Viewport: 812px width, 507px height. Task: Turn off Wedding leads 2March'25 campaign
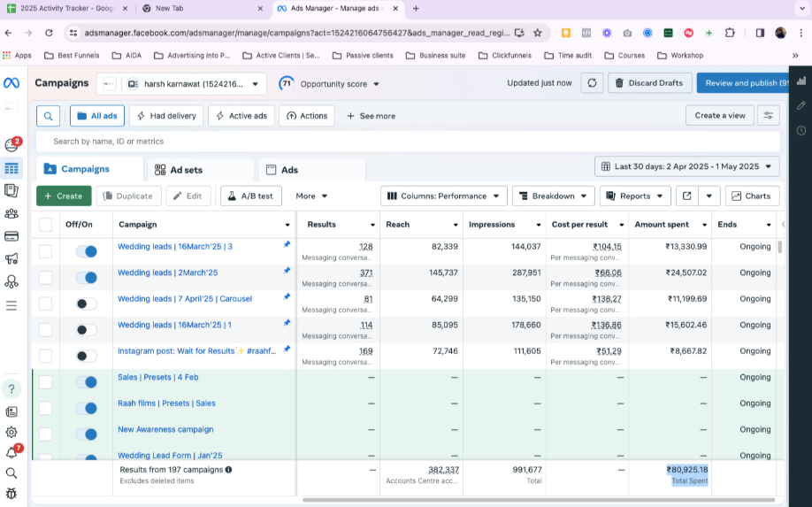point(86,278)
